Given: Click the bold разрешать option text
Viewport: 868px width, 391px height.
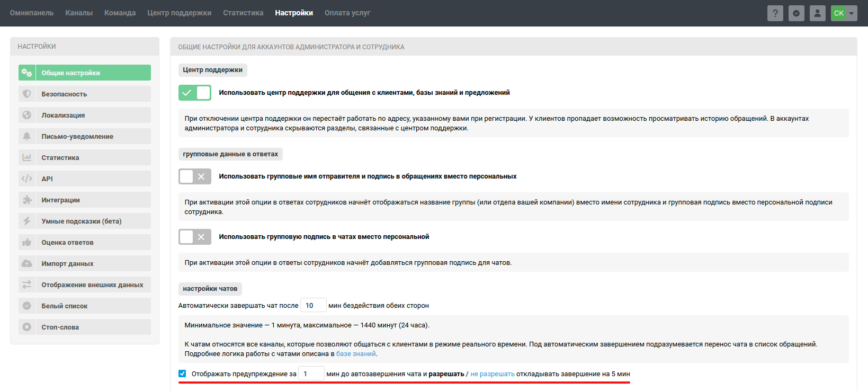Looking at the screenshot, I should pos(446,374).
